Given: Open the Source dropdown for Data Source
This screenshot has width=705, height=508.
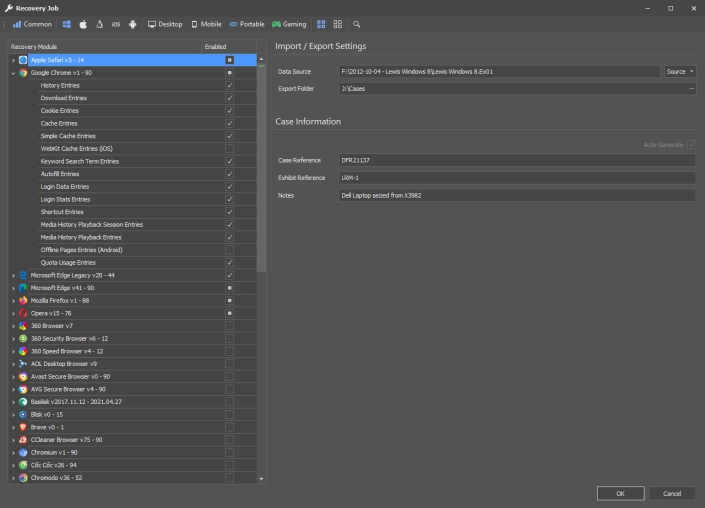Looking at the screenshot, I should pyautogui.click(x=680, y=72).
